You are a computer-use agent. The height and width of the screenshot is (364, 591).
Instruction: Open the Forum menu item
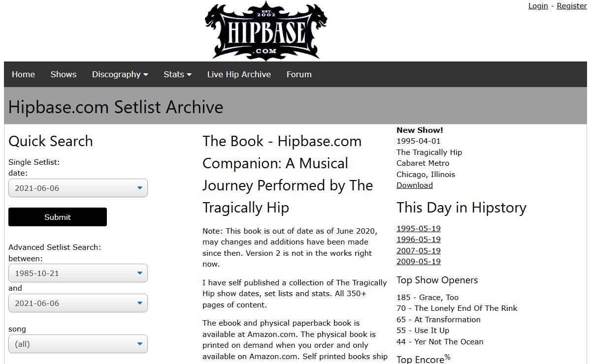click(299, 74)
